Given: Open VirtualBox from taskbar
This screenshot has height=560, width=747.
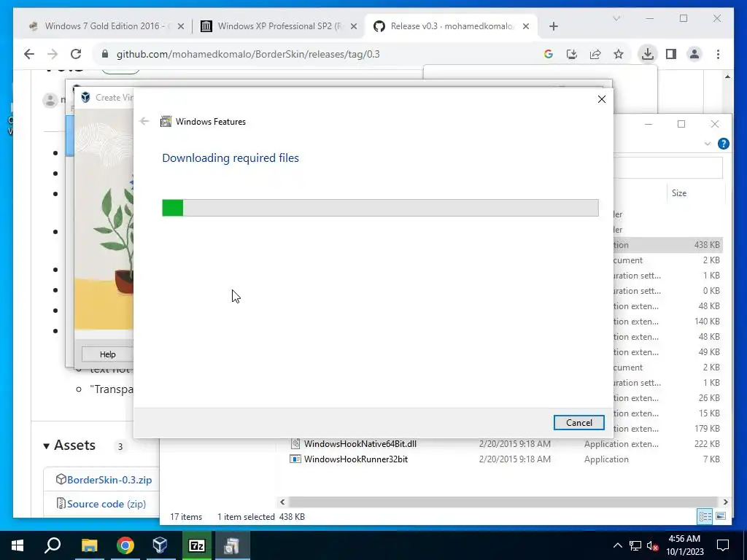Looking at the screenshot, I should coord(160,545).
